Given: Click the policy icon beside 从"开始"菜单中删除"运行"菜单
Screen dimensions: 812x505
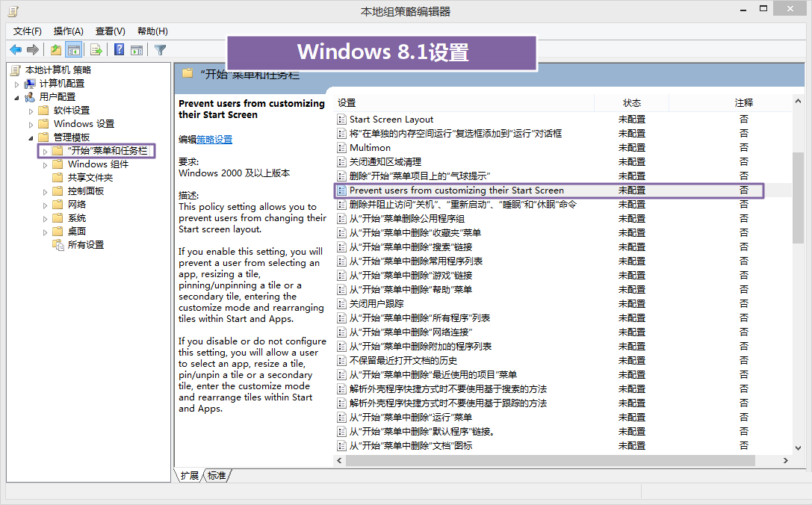Looking at the screenshot, I should click(x=342, y=418).
